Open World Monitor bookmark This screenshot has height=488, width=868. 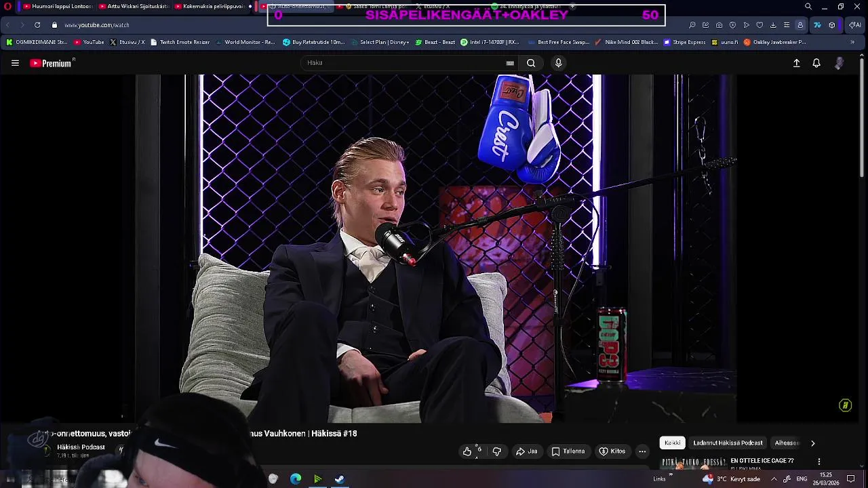tap(245, 42)
